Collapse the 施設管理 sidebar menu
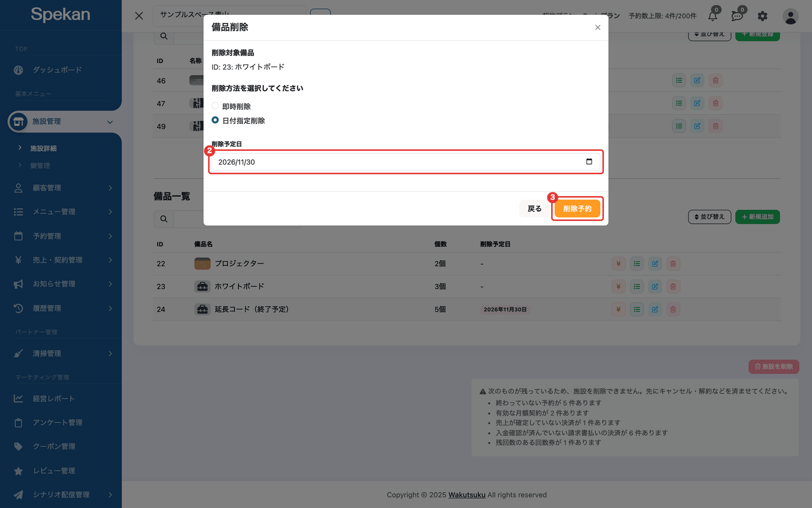 61,121
